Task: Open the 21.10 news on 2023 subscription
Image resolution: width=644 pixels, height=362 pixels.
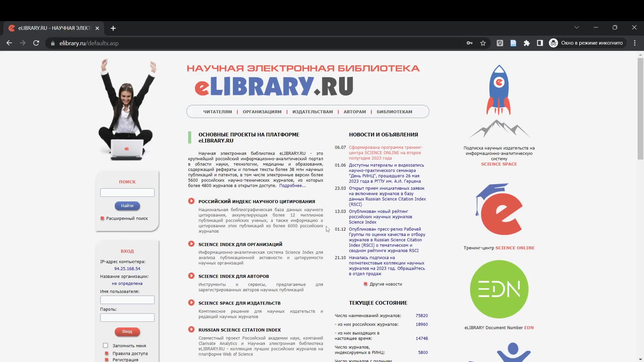Action: [x=387, y=266]
